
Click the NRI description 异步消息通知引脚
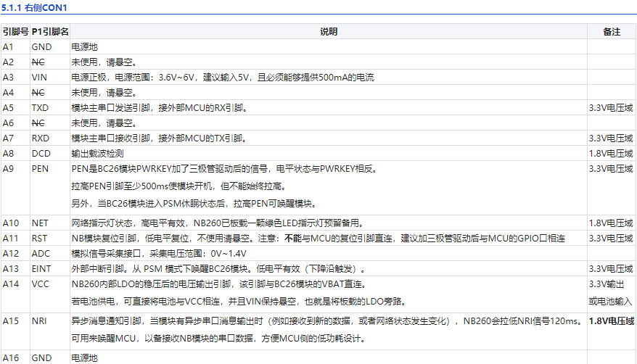[x=327, y=321]
